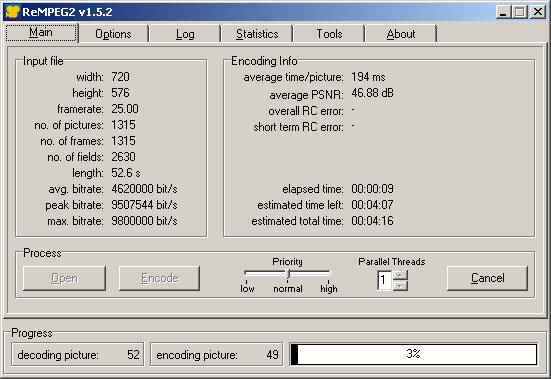Select the Main tab
Screen dimensions: 551x379
coord(41,33)
